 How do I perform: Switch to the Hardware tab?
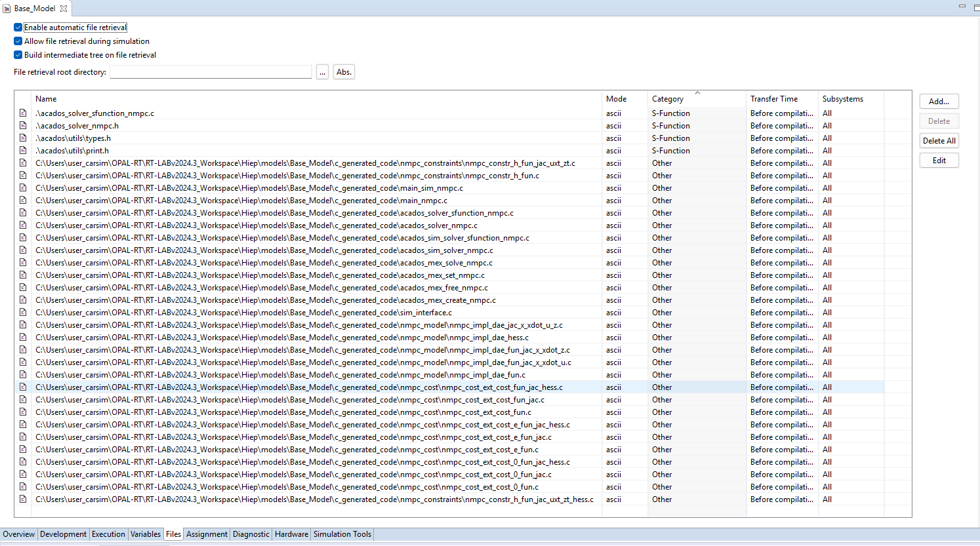(291, 534)
